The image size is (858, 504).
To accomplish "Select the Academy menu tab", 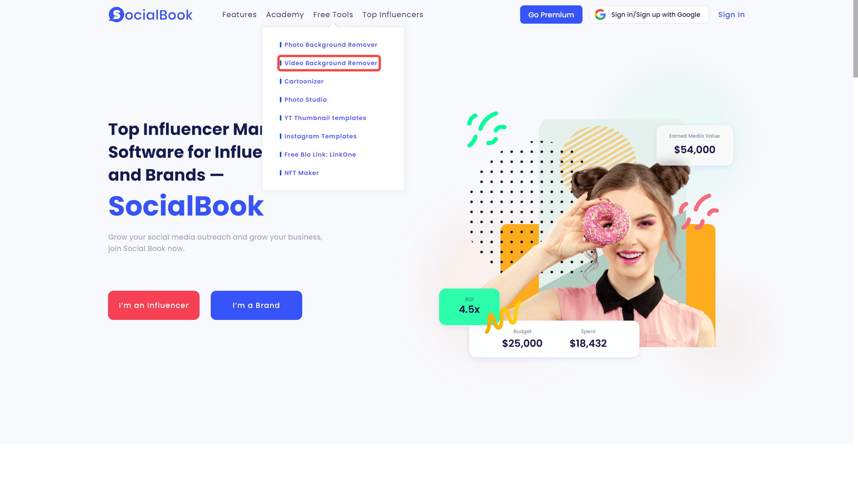I will (285, 15).
